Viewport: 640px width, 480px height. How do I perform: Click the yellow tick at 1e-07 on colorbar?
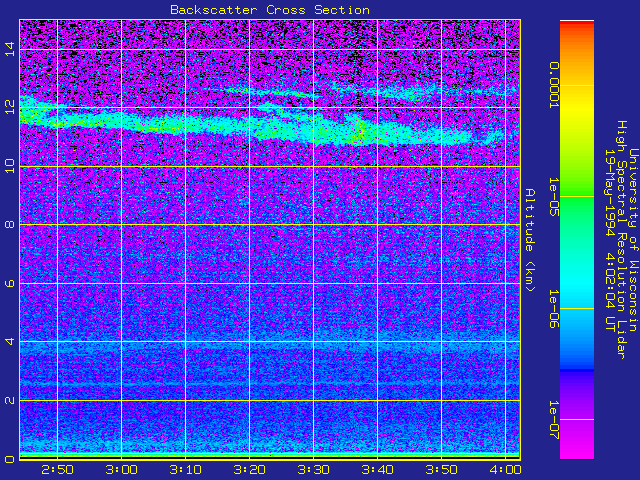coord(577,420)
